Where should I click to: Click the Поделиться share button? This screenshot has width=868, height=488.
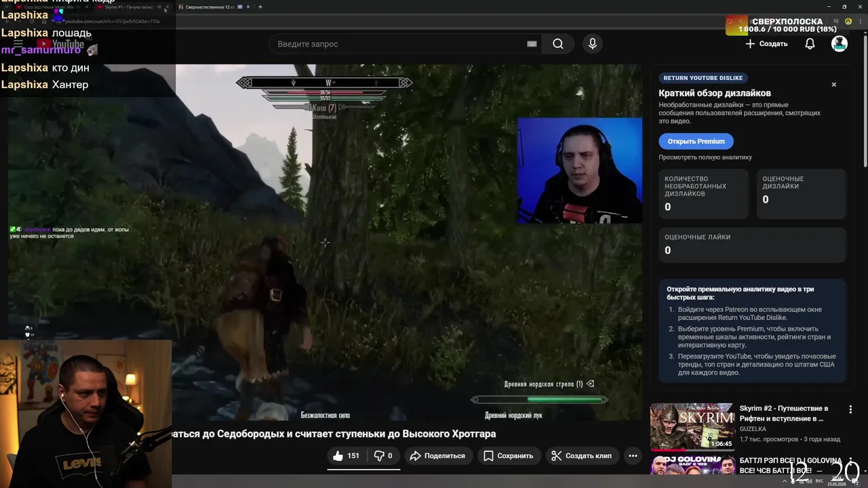[x=438, y=456]
